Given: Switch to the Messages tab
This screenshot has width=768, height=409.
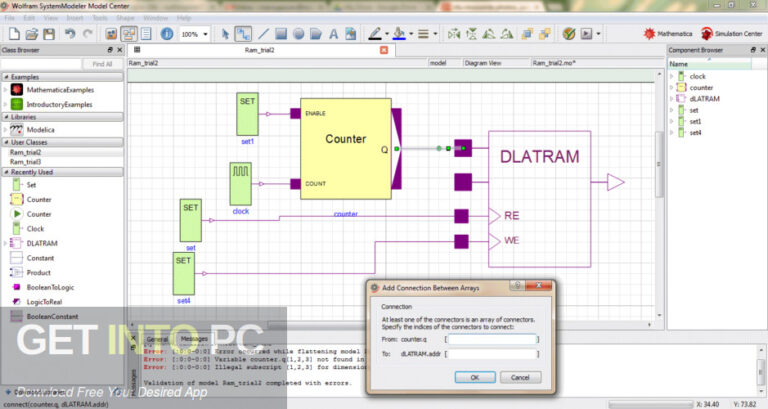Looking at the screenshot, I should point(194,338).
